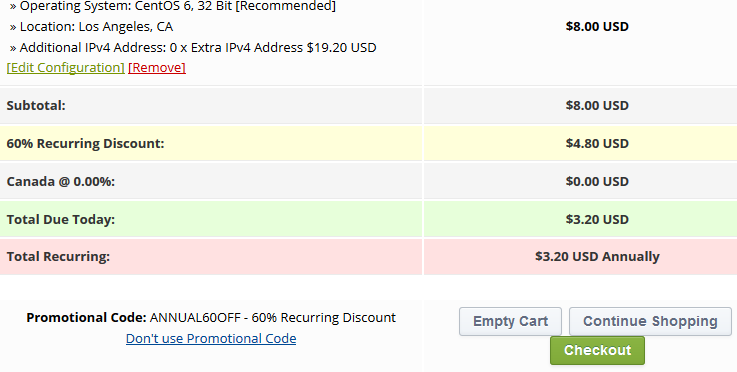Click the $0.00 USD tax amount

click(597, 182)
